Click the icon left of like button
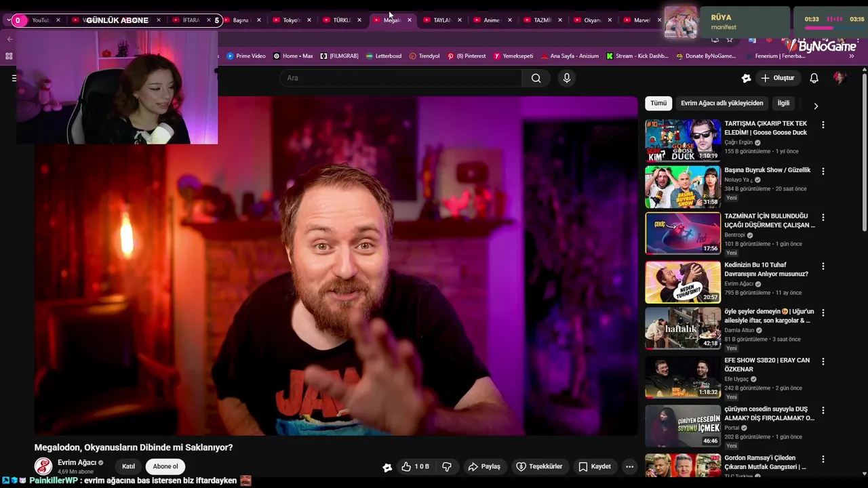Screen dimensions: 868x488 387,467
